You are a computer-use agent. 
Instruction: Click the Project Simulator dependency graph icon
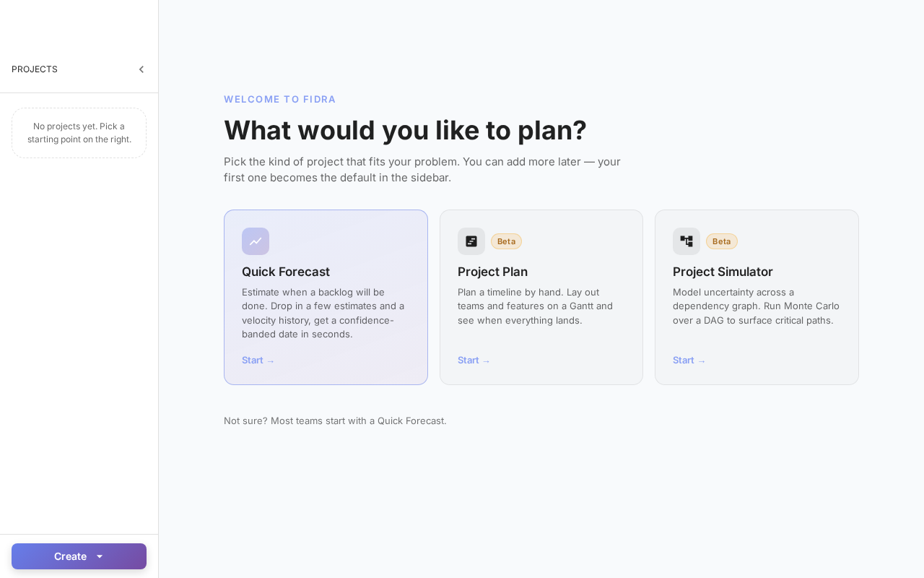pos(687,241)
